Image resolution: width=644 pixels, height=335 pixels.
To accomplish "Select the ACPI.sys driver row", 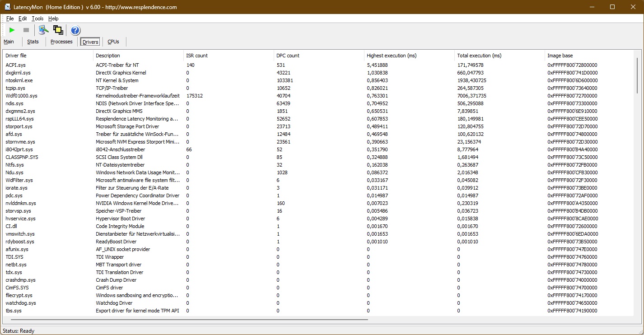I will pyautogui.click(x=318, y=65).
